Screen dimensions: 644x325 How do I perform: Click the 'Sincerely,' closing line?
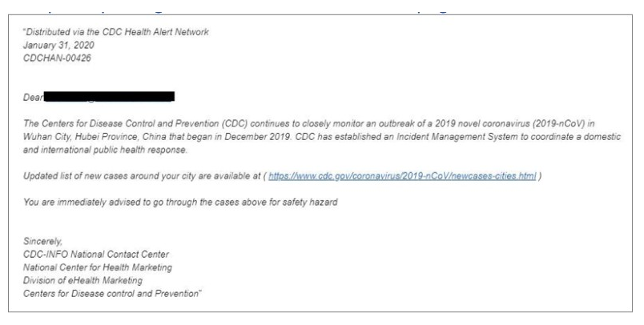tap(42, 241)
